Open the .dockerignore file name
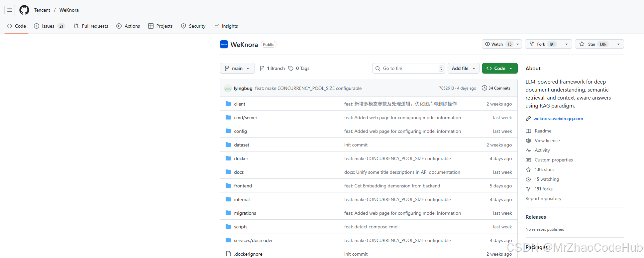 click(248, 254)
